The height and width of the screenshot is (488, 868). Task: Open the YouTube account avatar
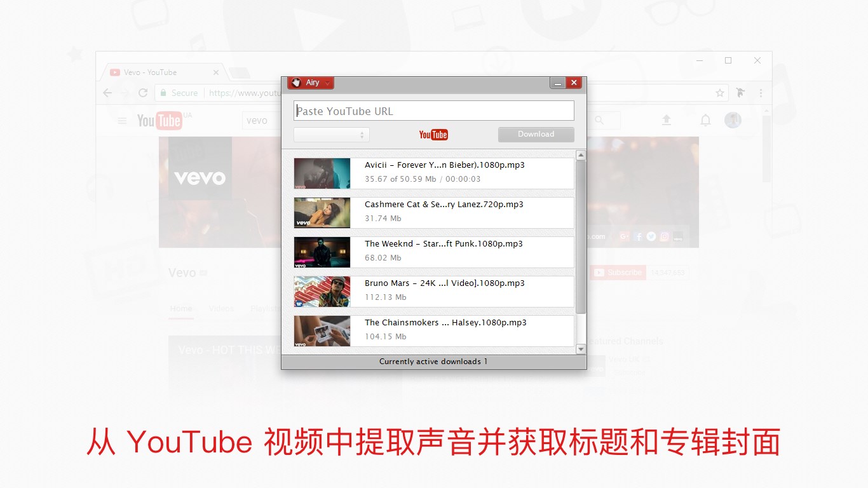(x=733, y=120)
